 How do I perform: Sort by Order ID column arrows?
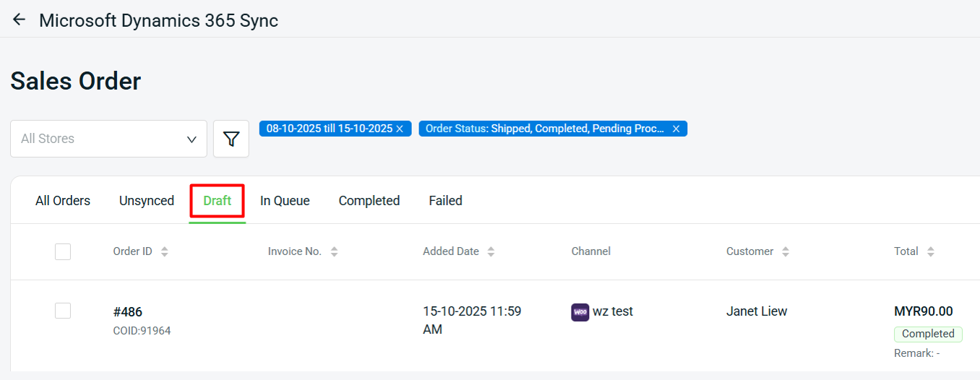[165, 251]
